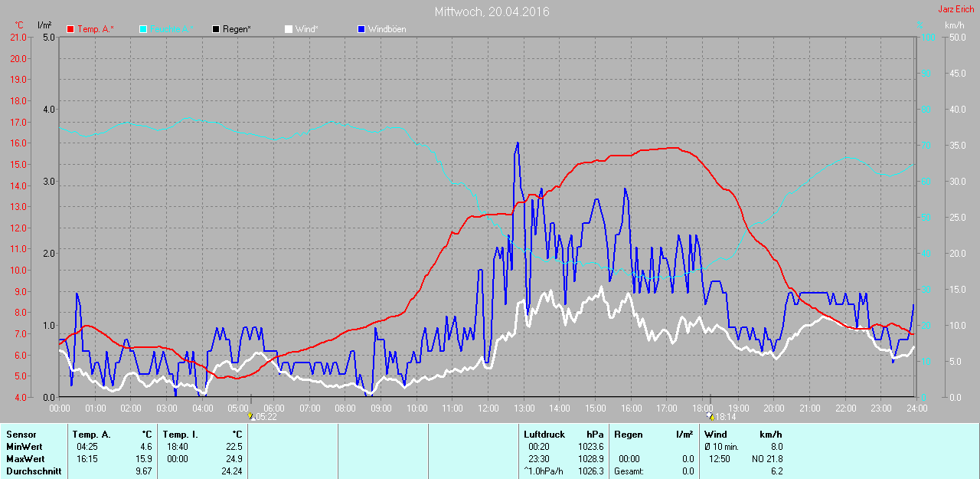Select the 'Windböen' legend label
980x479 pixels.
[387, 29]
